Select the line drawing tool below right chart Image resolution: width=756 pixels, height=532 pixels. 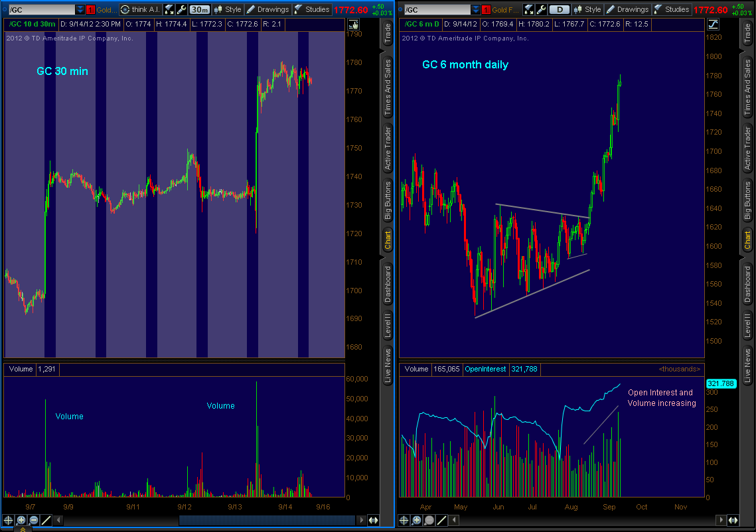point(441,520)
